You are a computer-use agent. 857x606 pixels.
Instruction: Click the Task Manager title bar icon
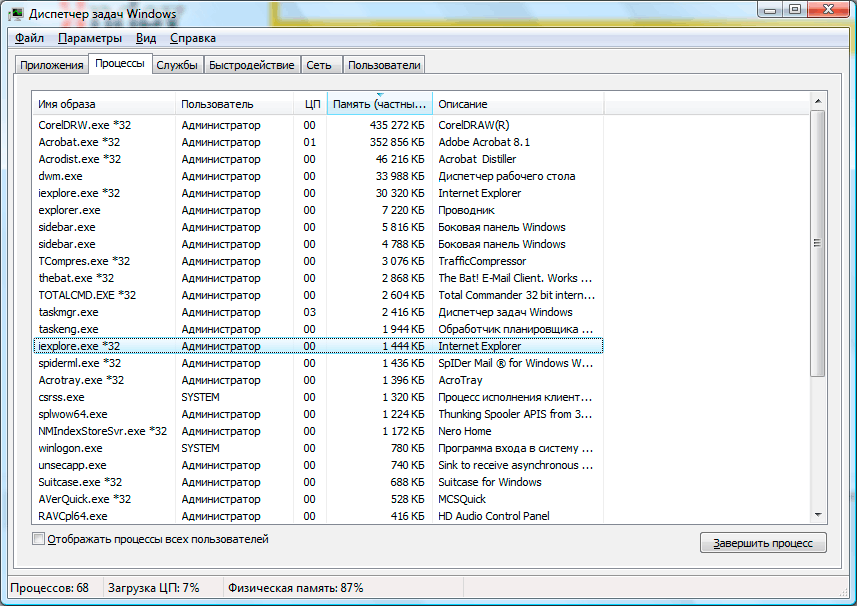click(x=17, y=14)
